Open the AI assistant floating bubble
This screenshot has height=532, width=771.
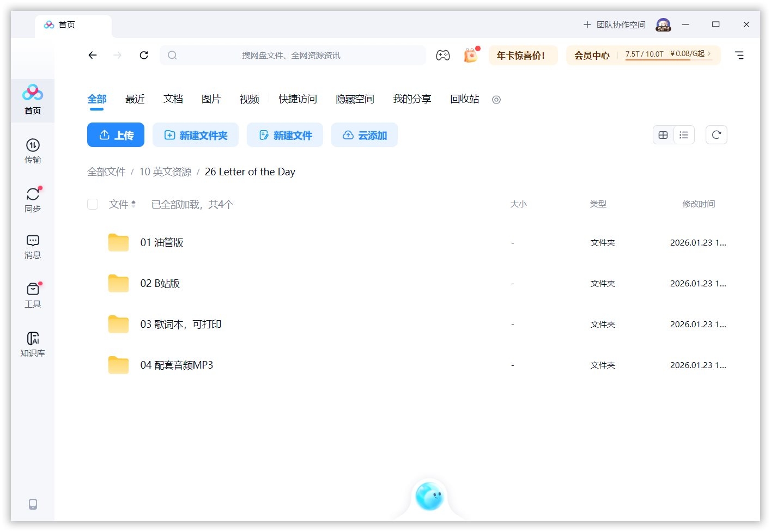[x=430, y=496]
